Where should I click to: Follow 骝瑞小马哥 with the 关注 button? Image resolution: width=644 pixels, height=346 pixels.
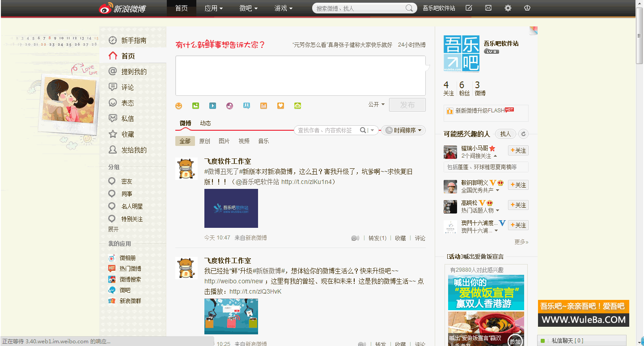tap(518, 150)
